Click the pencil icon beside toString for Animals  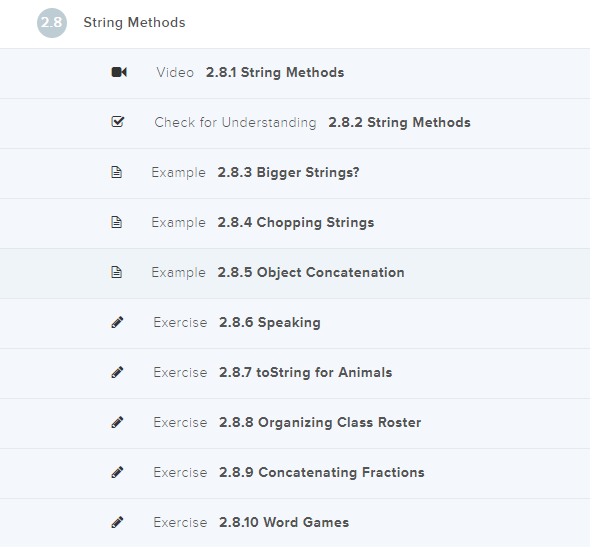[117, 372]
